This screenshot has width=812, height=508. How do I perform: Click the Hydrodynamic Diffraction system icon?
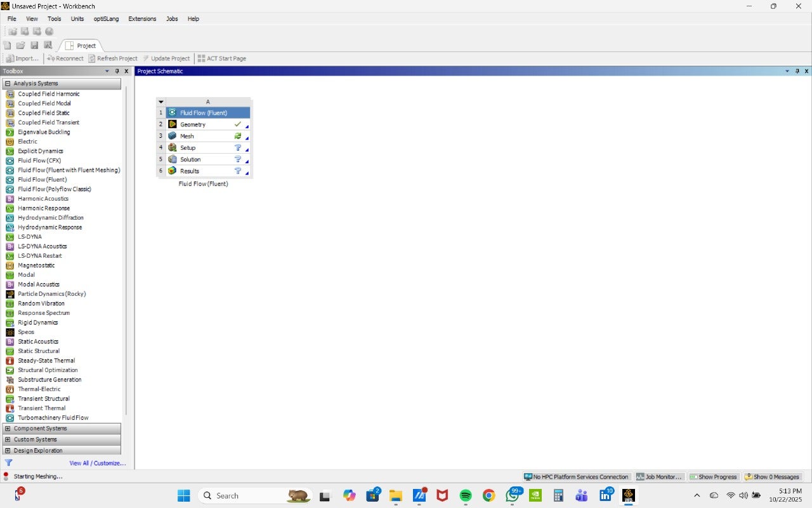click(x=10, y=218)
